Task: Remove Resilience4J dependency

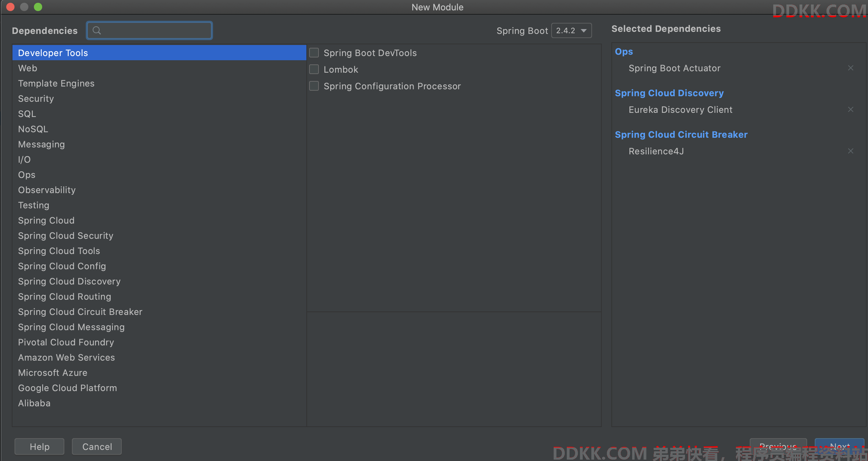Action: (851, 151)
